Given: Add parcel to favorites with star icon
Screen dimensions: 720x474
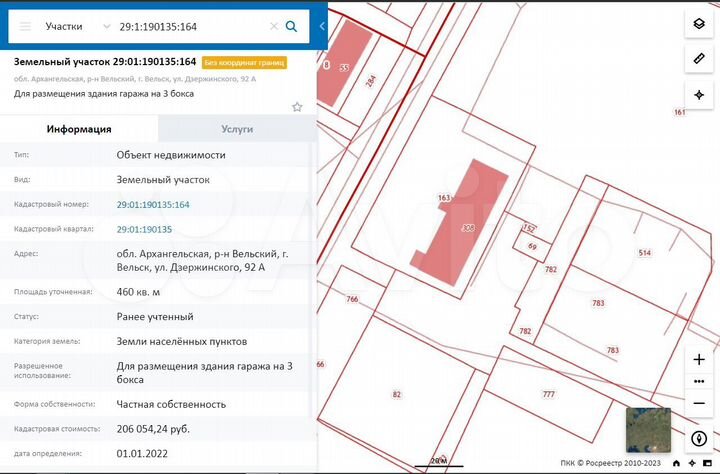Looking at the screenshot, I should click(x=297, y=107).
